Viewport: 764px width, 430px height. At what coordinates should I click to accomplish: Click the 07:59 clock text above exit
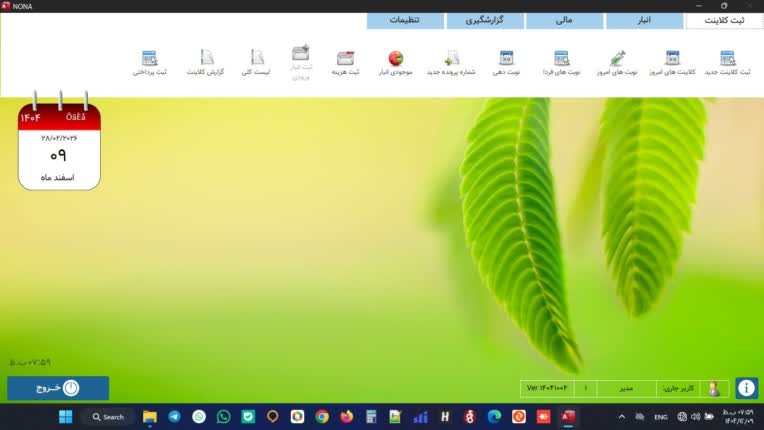(30, 362)
